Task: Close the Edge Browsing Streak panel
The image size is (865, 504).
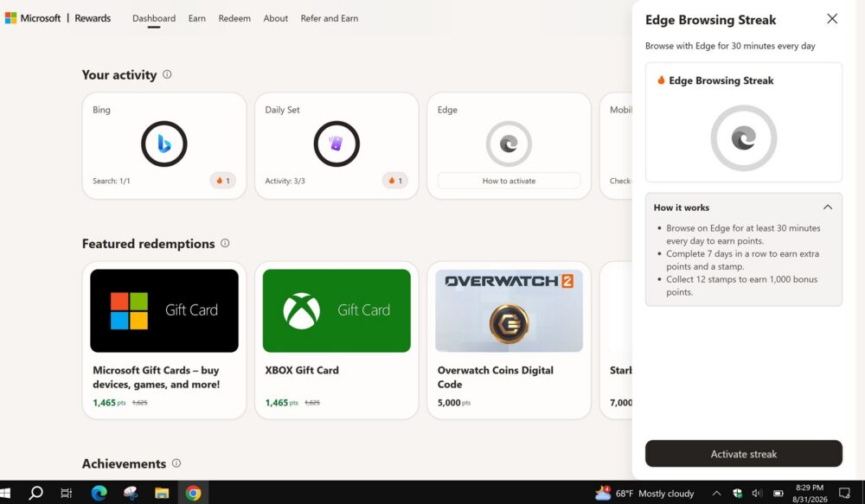Action: point(832,19)
